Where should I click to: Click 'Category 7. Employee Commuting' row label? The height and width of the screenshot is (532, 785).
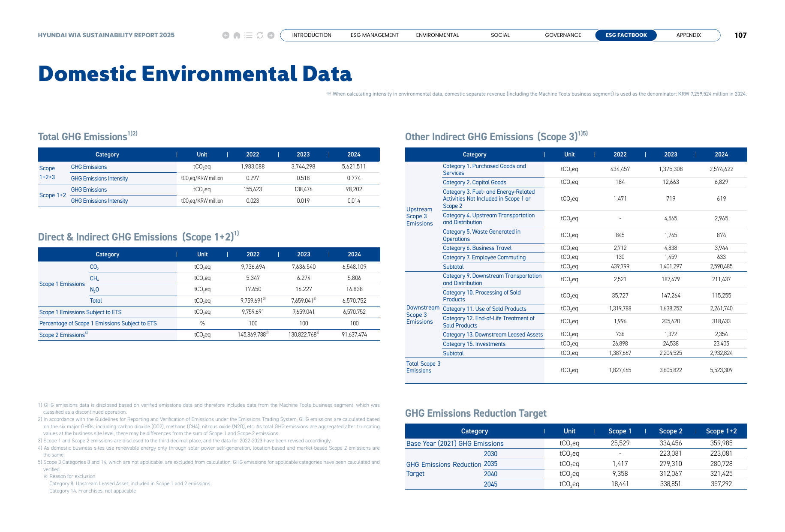pos(484,257)
